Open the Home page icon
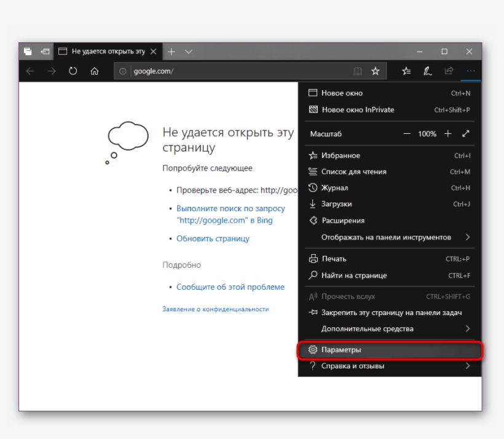The height and width of the screenshot is (439, 504). [x=94, y=71]
